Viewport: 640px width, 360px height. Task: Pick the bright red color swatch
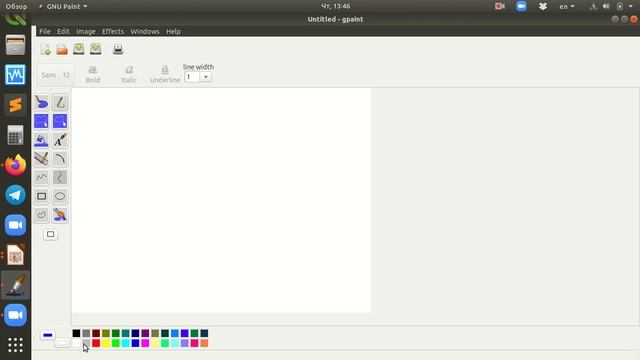point(96,343)
